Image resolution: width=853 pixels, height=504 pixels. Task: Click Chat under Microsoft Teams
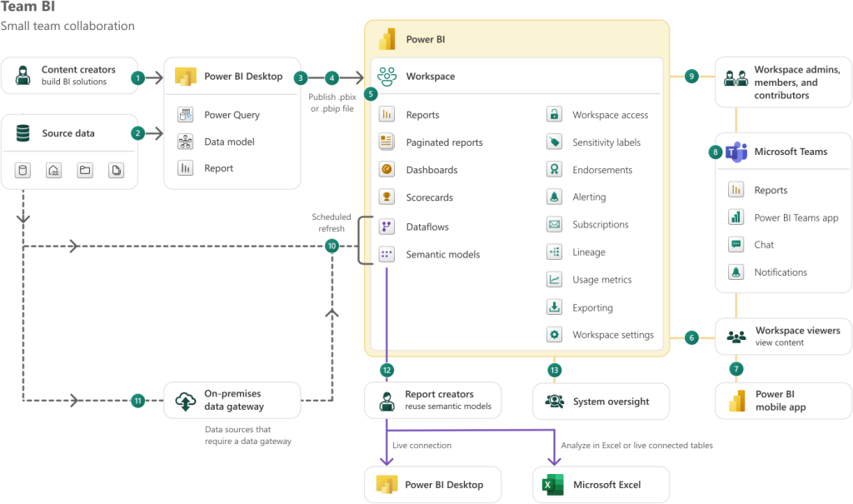pos(764,245)
